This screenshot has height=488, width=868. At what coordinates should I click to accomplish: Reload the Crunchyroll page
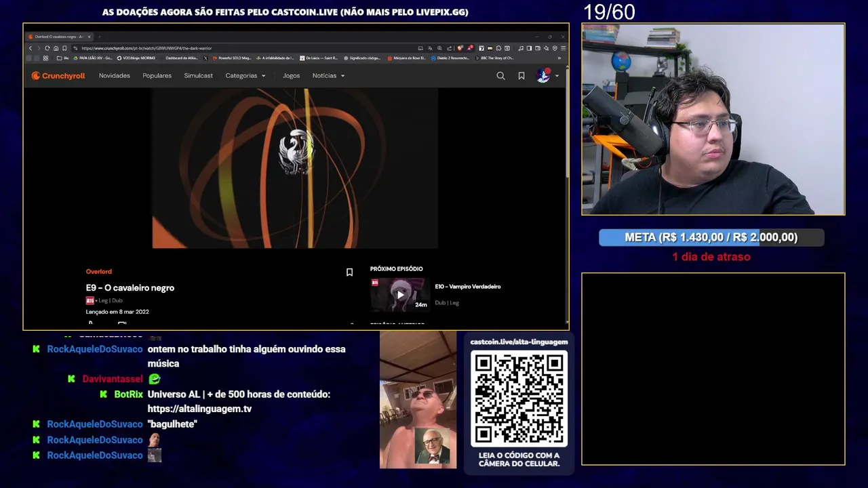tap(47, 48)
